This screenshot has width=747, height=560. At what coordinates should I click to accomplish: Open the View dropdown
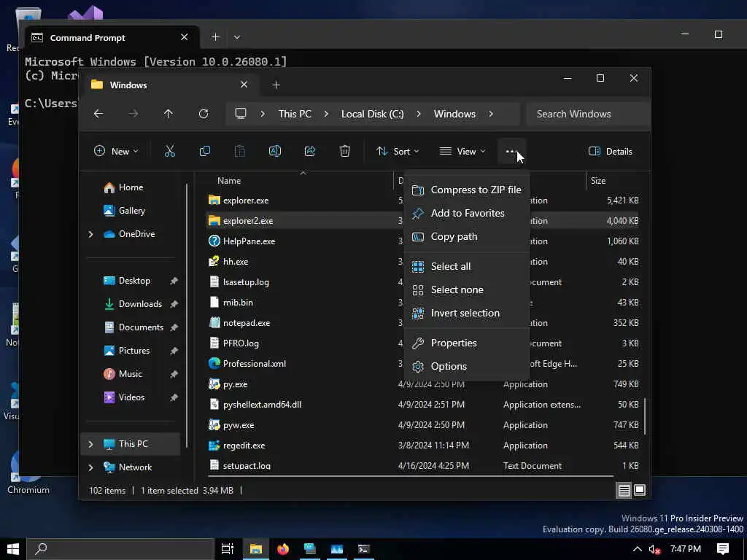coord(462,152)
